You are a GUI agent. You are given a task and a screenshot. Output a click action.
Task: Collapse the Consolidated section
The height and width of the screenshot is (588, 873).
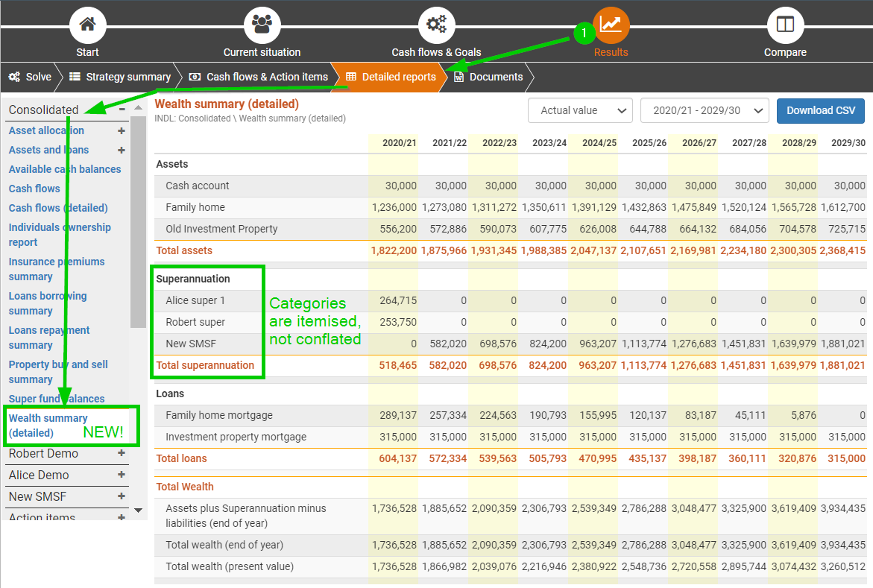122,110
